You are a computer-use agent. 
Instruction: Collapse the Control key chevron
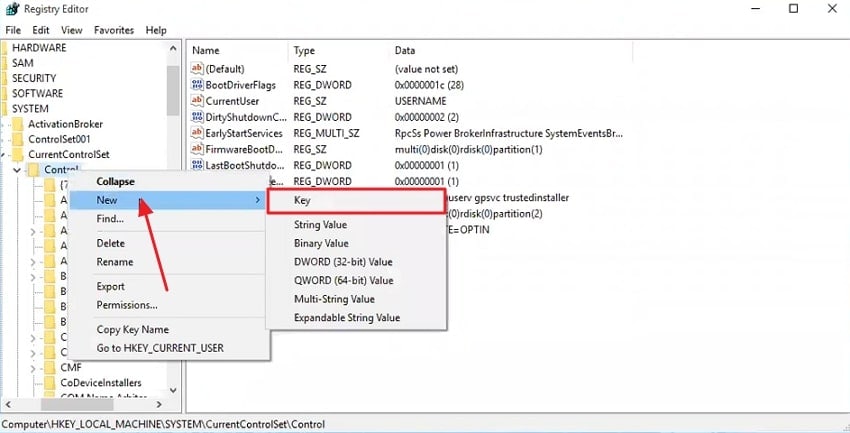pos(17,170)
